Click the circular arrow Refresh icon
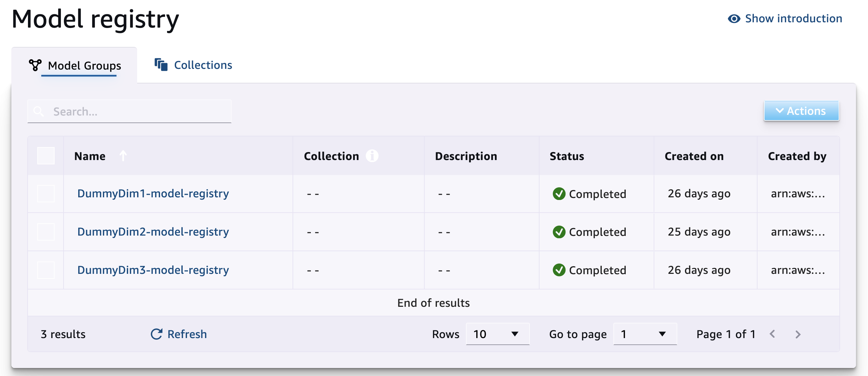 click(156, 334)
